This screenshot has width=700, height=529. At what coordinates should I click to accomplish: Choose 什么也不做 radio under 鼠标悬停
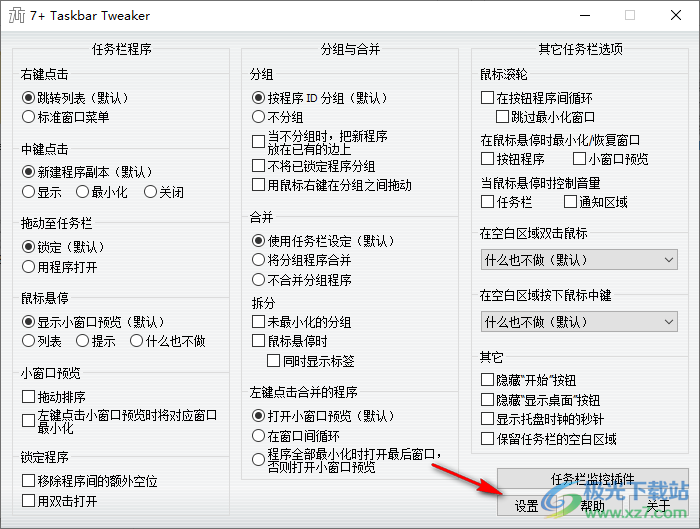[x=136, y=341]
